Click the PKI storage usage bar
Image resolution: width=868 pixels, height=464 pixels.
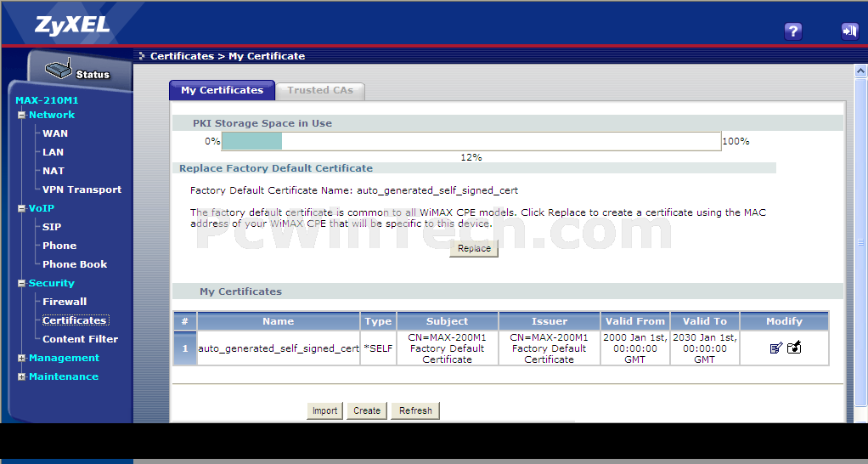tap(471, 141)
